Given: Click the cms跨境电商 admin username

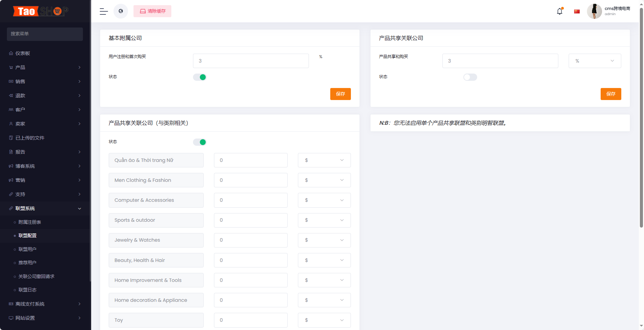Looking at the screenshot, I should (x=617, y=9).
